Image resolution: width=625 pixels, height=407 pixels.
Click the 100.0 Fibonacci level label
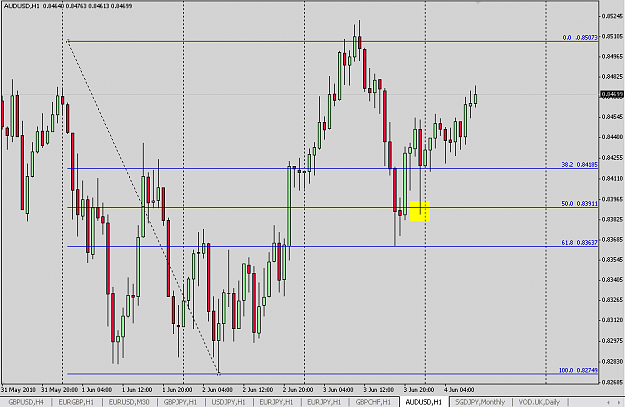(578, 370)
